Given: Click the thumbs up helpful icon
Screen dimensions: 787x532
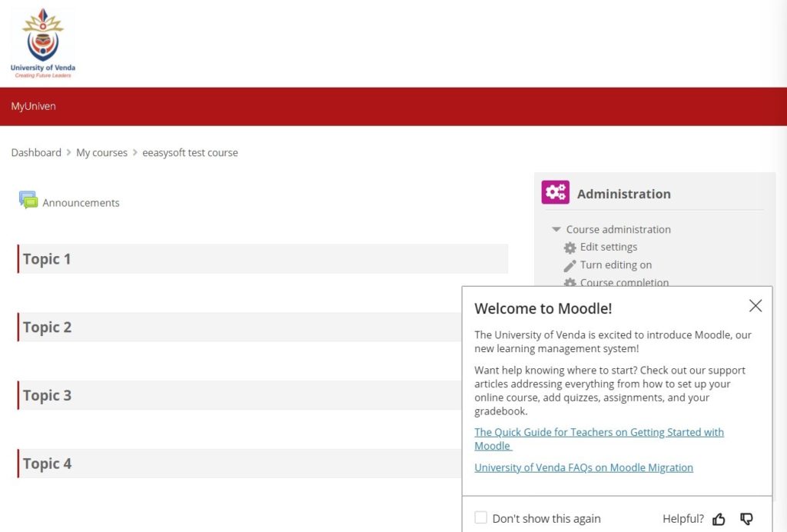Looking at the screenshot, I should coord(719,519).
